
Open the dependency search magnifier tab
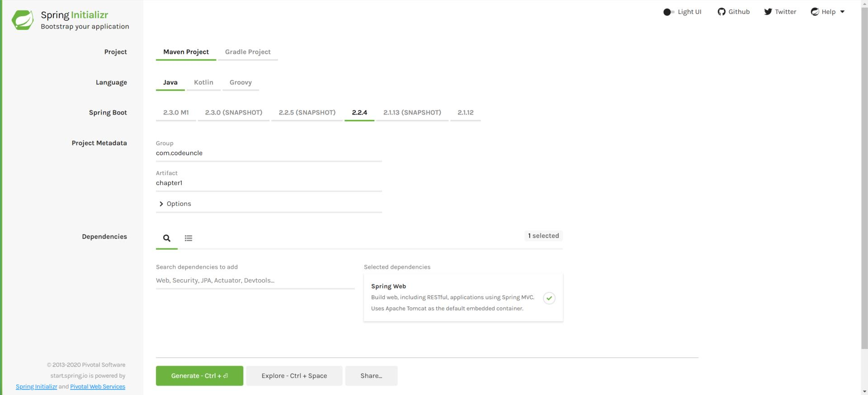click(x=167, y=238)
